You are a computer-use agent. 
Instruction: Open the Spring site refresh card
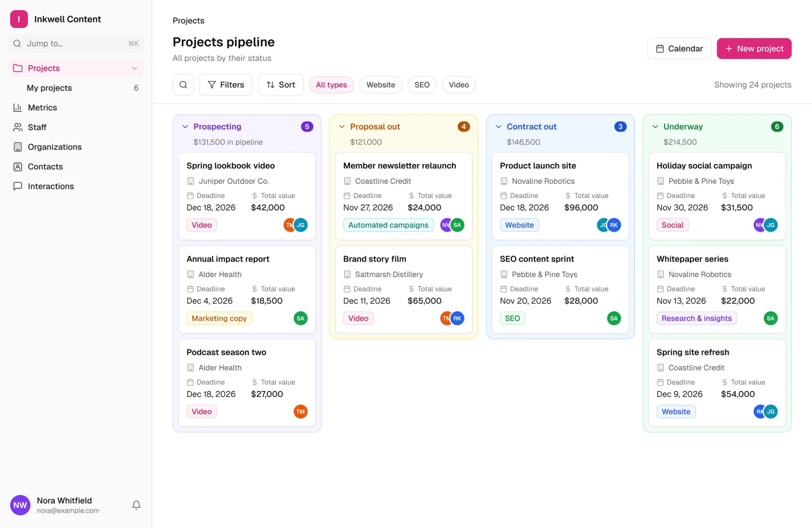(x=717, y=383)
